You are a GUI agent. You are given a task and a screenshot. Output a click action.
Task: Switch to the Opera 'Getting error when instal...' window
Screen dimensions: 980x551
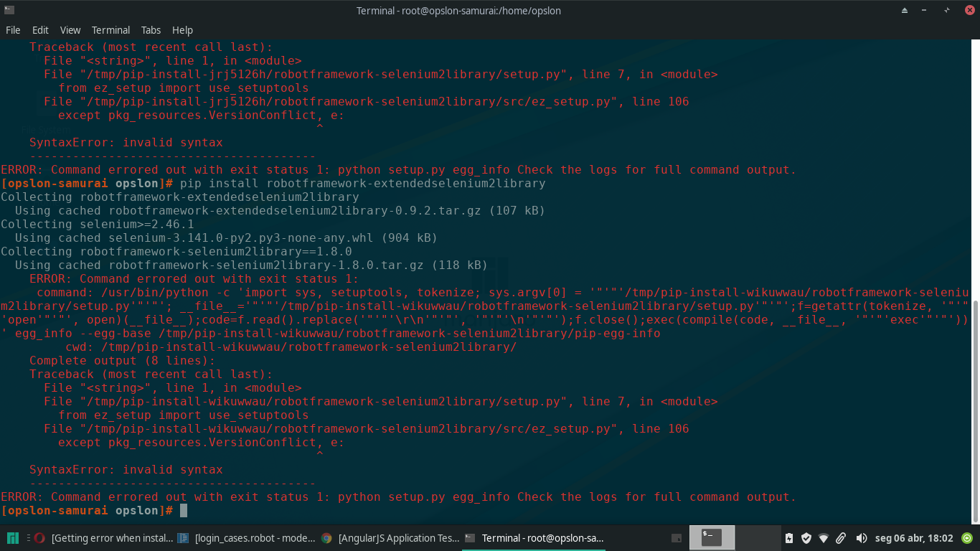tap(103, 538)
